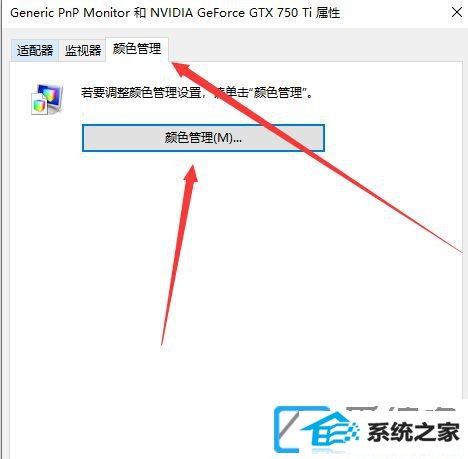This screenshot has height=459, width=468.
Task: Select the 颜色管理 tab
Action: [137, 49]
